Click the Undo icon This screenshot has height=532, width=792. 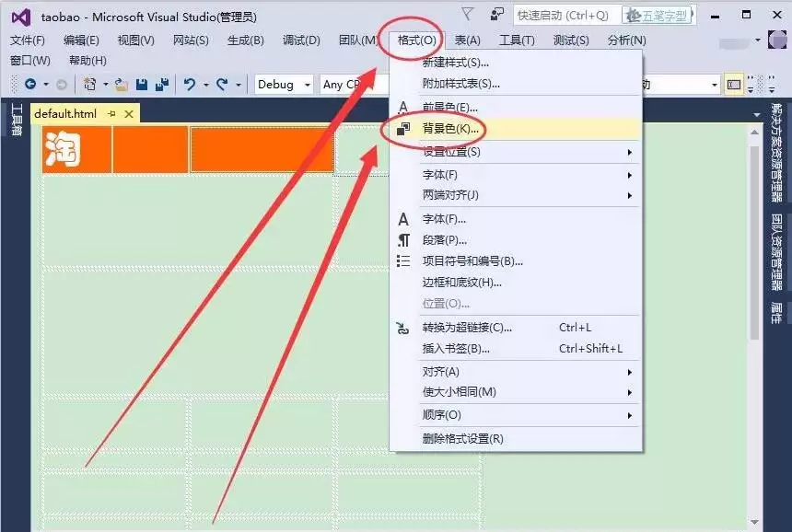190,85
